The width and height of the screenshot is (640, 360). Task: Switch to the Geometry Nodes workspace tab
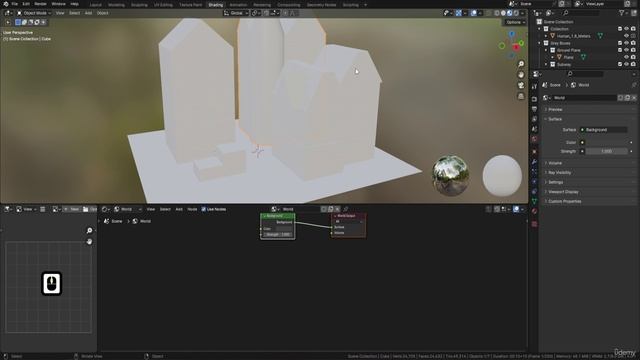(x=321, y=5)
